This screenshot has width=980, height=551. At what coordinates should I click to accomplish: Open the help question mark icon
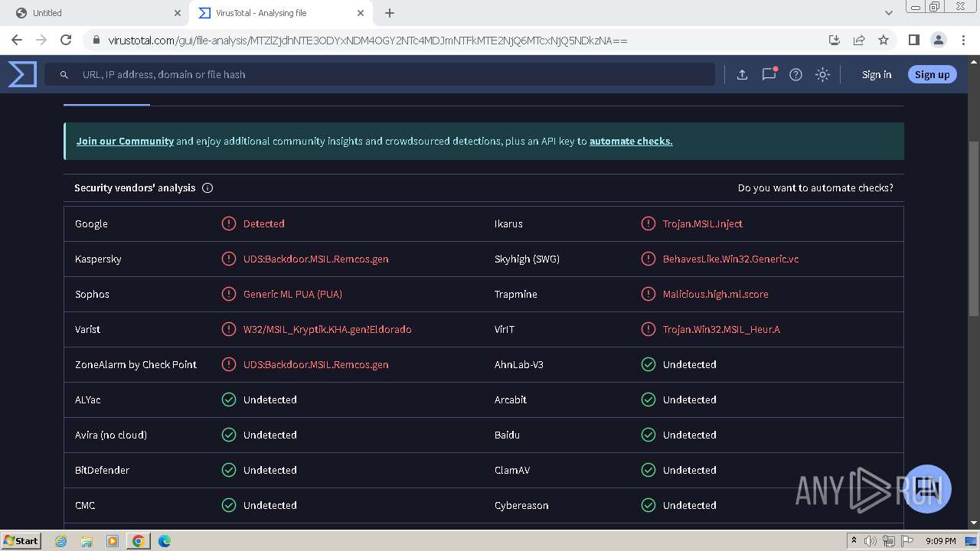point(795,74)
